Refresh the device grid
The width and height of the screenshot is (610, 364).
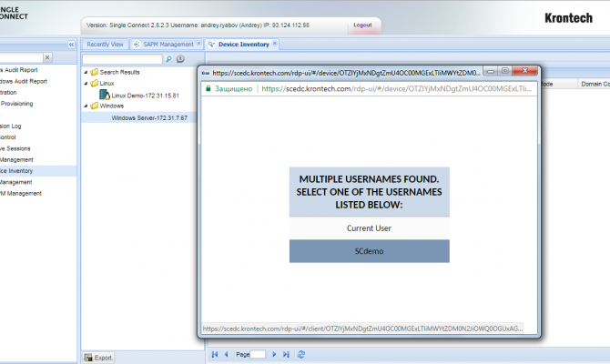point(301,354)
